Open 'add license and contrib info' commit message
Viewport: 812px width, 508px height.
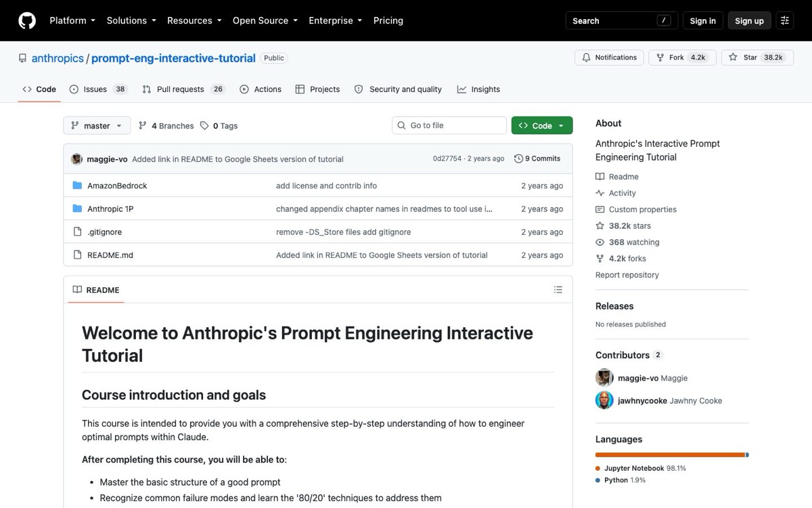(x=327, y=186)
